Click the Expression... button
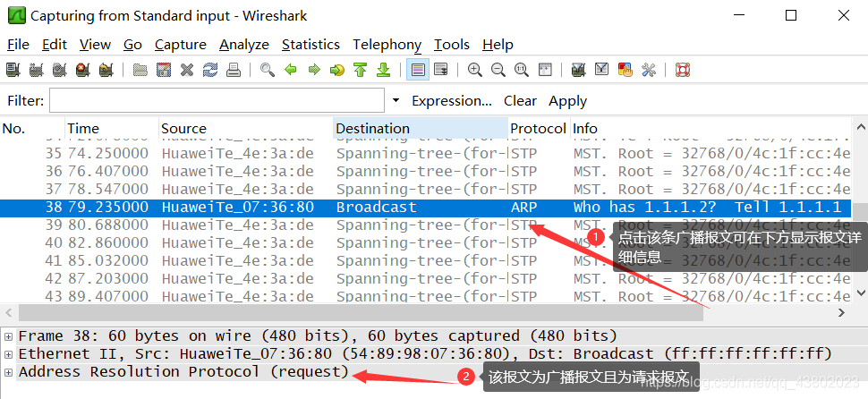The image size is (868, 399). 452,101
